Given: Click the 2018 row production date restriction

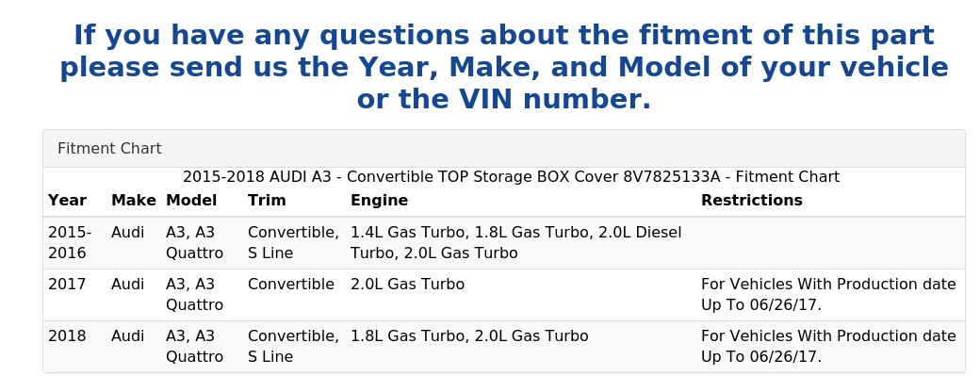Looking at the screenshot, I should tap(827, 346).
